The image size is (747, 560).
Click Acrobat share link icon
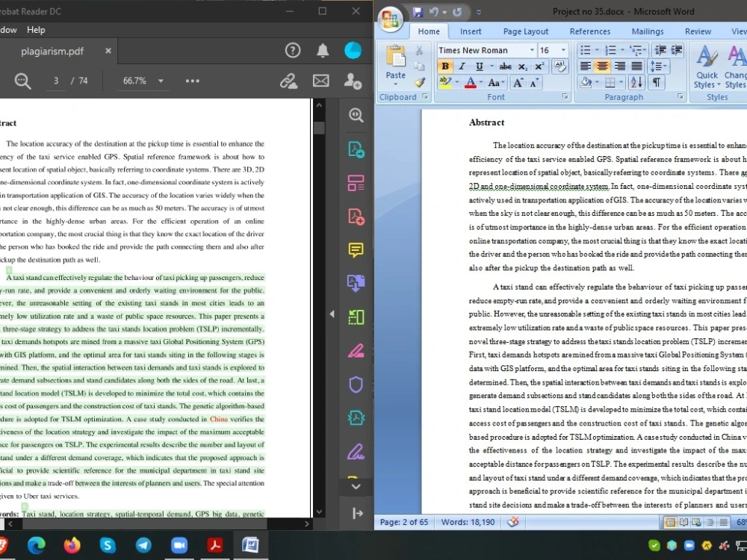(x=288, y=81)
